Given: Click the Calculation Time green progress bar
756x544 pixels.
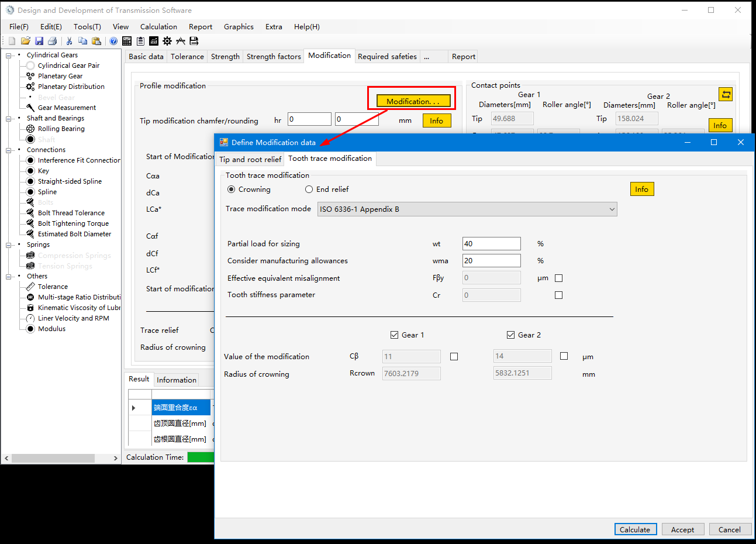Looking at the screenshot, I should 201,457.
